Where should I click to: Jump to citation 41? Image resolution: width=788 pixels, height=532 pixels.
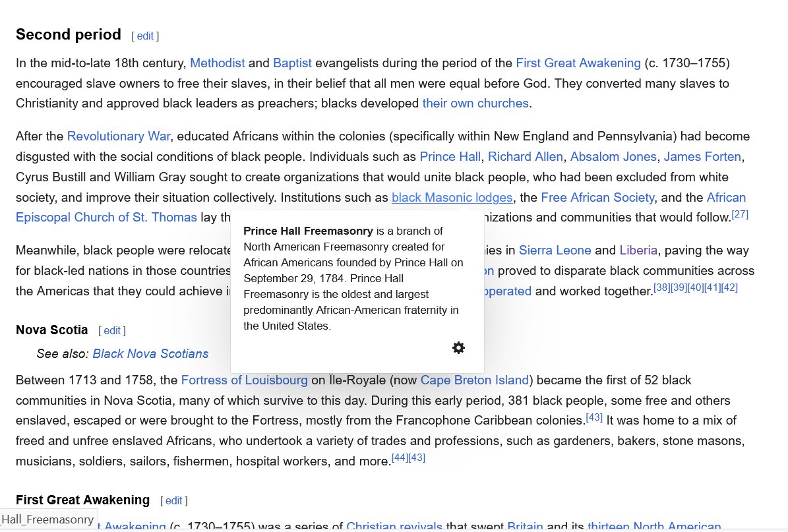pyautogui.click(x=712, y=288)
